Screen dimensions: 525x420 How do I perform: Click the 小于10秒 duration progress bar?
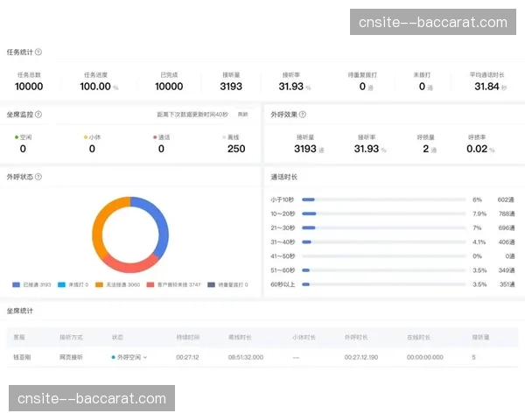pos(382,199)
